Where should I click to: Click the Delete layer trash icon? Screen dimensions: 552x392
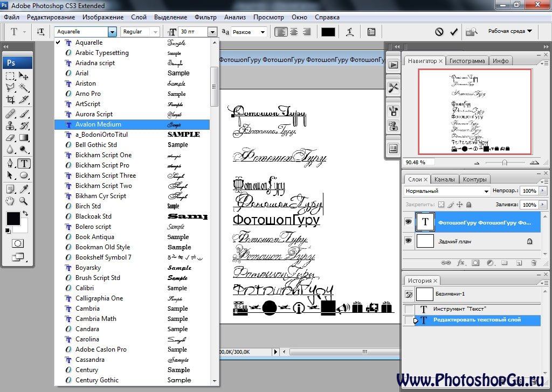pyautogui.click(x=534, y=263)
